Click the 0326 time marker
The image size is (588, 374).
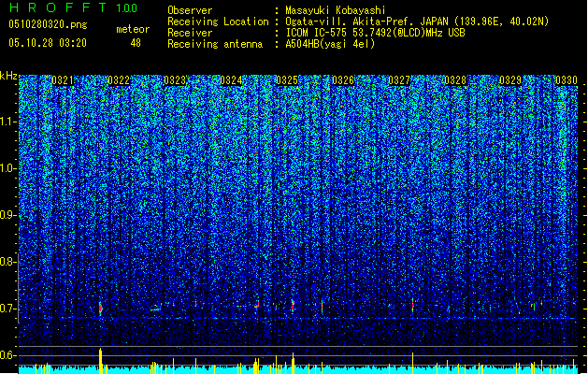[343, 80]
